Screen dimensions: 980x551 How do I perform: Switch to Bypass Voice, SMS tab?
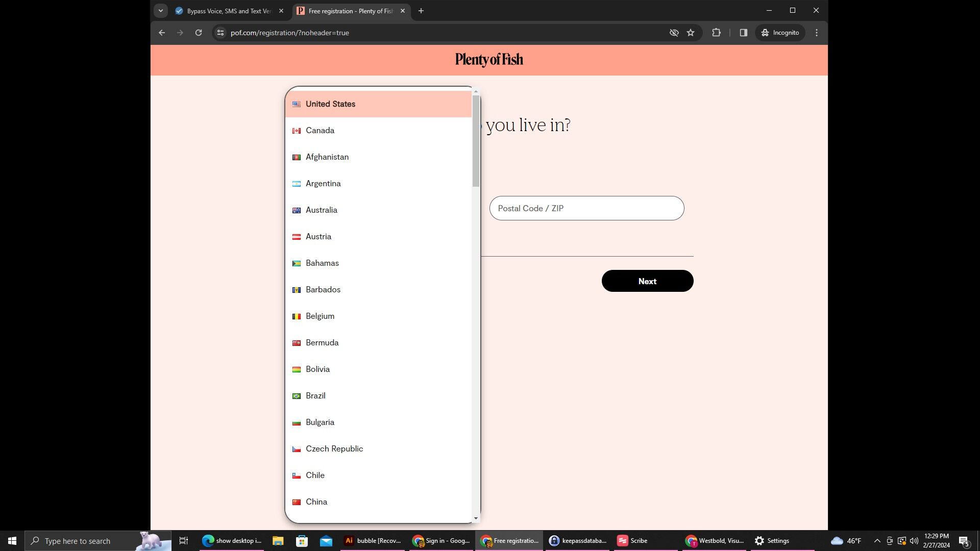(229, 11)
